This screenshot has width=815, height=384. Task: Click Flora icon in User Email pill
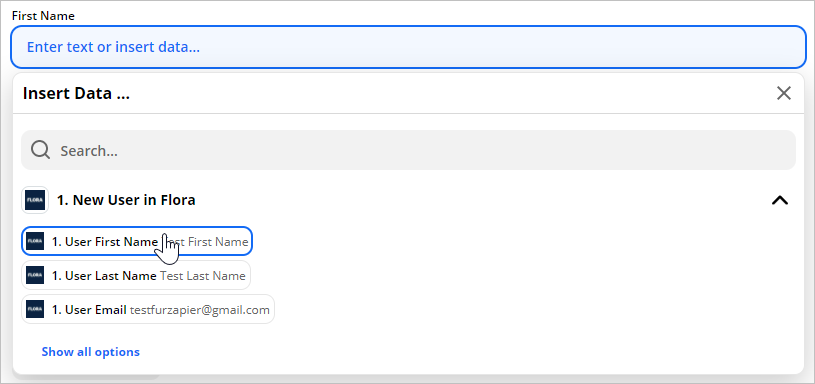35,310
